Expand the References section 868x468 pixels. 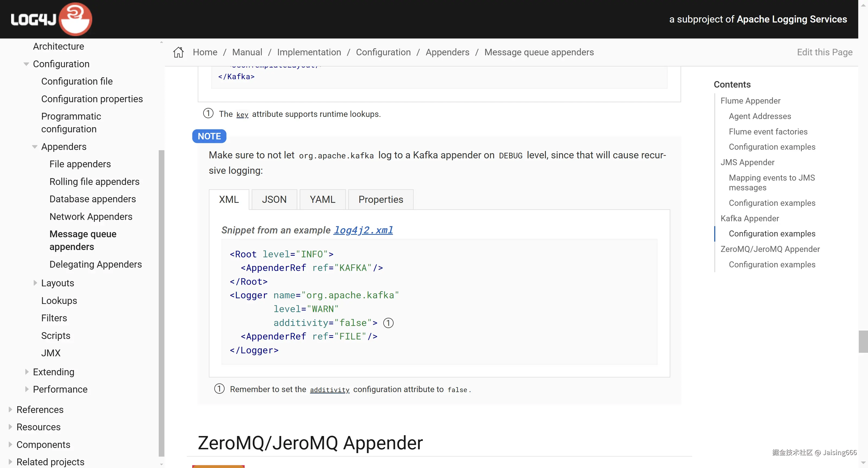tap(10, 409)
